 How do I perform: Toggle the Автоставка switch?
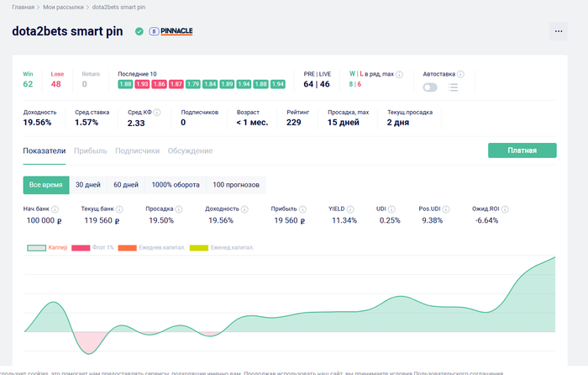(430, 87)
